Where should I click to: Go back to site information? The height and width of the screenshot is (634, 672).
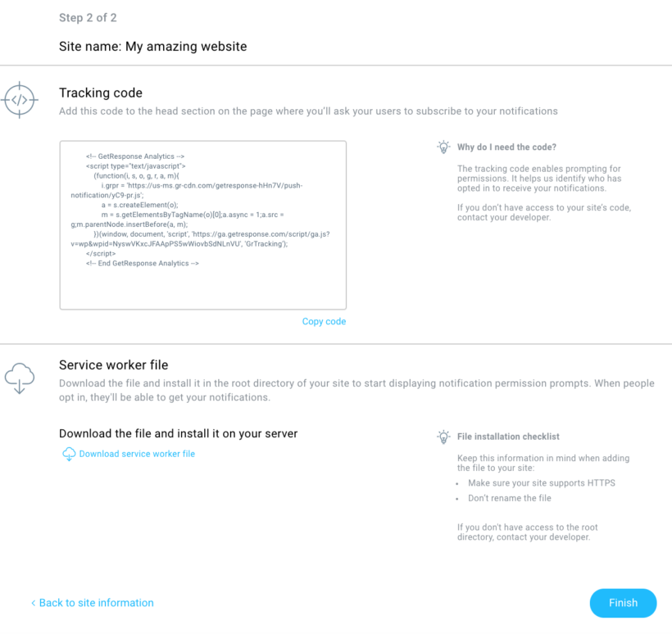96,603
